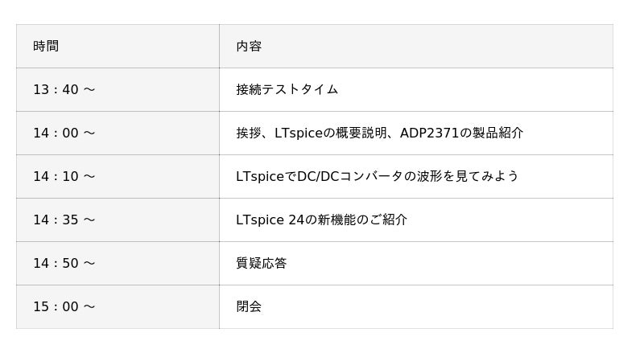Click the LTspice 24 text
Image resolution: width=644 pixels, height=353 pixels.
coord(270,220)
